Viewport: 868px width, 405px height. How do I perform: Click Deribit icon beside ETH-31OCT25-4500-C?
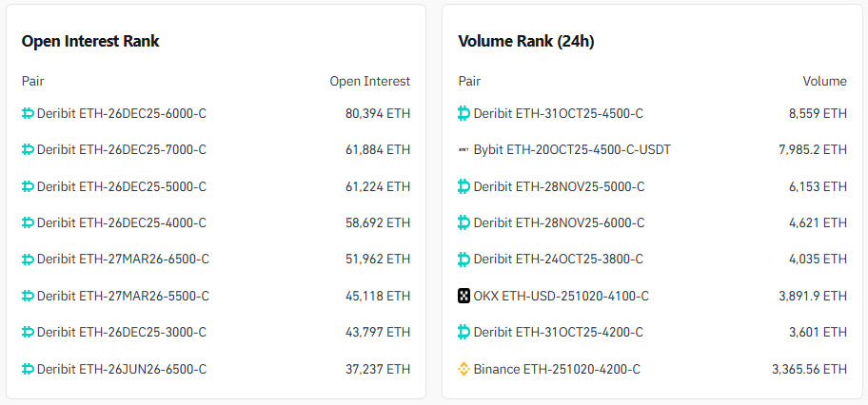coord(464,114)
